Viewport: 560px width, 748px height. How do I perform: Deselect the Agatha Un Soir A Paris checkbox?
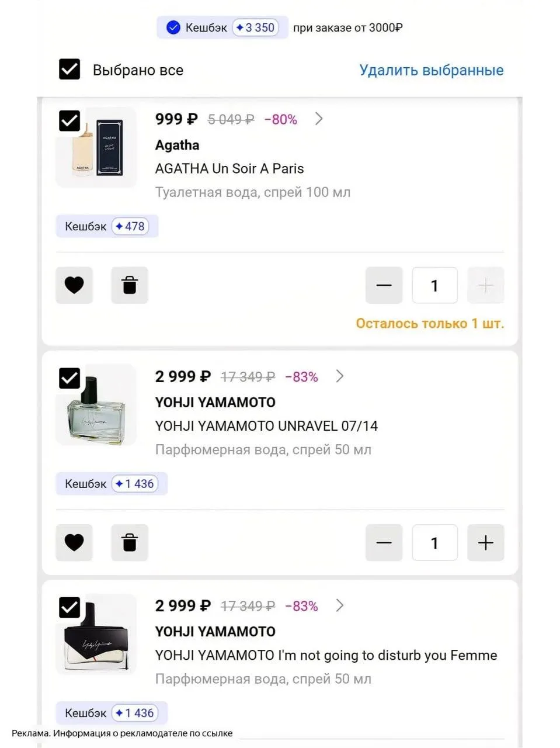[x=69, y=121]
